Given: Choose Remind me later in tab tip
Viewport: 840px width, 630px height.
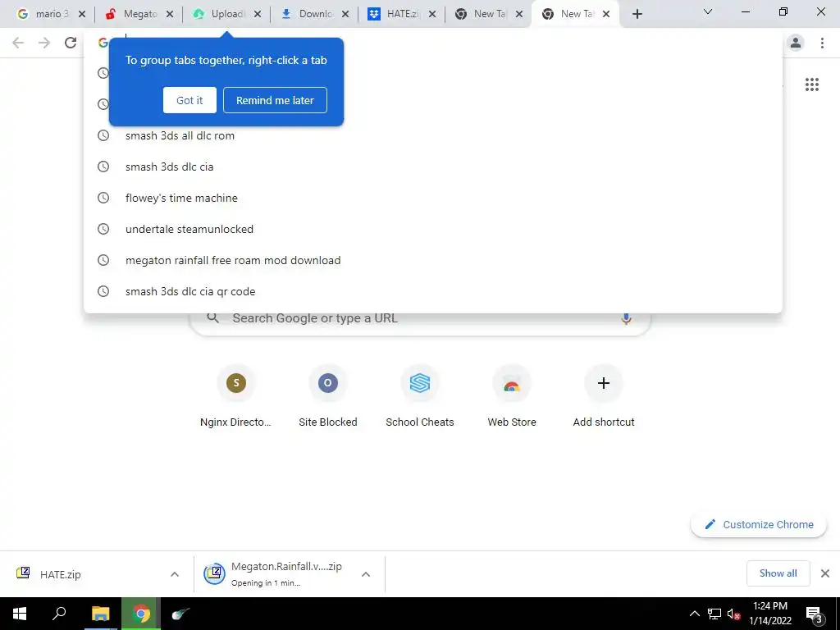Looking at the screenshot, I should pyautogui.click(x=275, y=100).
